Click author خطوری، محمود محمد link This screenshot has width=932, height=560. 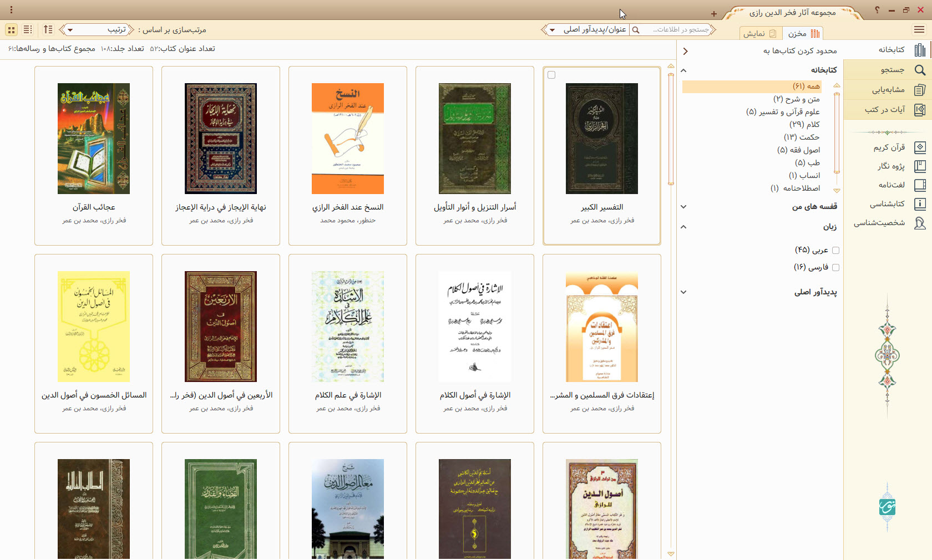pyautogui.click(x=348, y=221)
